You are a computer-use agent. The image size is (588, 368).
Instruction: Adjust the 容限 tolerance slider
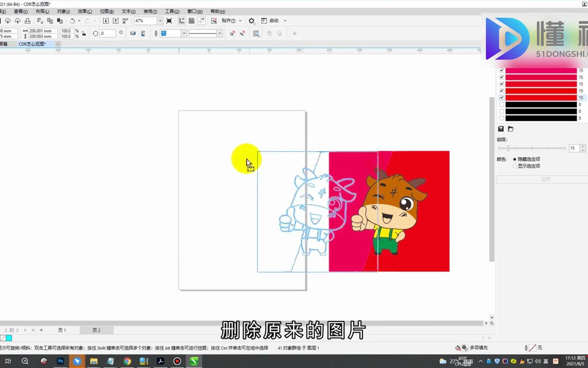[508, 148]
